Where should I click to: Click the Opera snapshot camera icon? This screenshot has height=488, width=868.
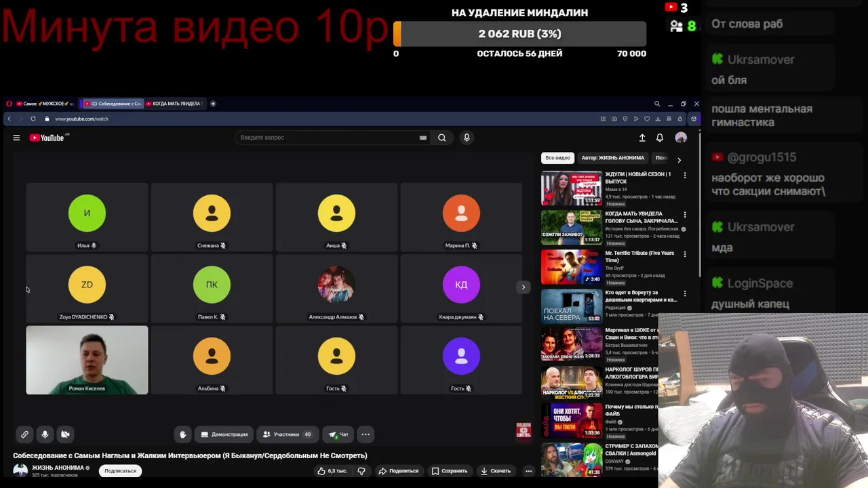pos(614,119)
